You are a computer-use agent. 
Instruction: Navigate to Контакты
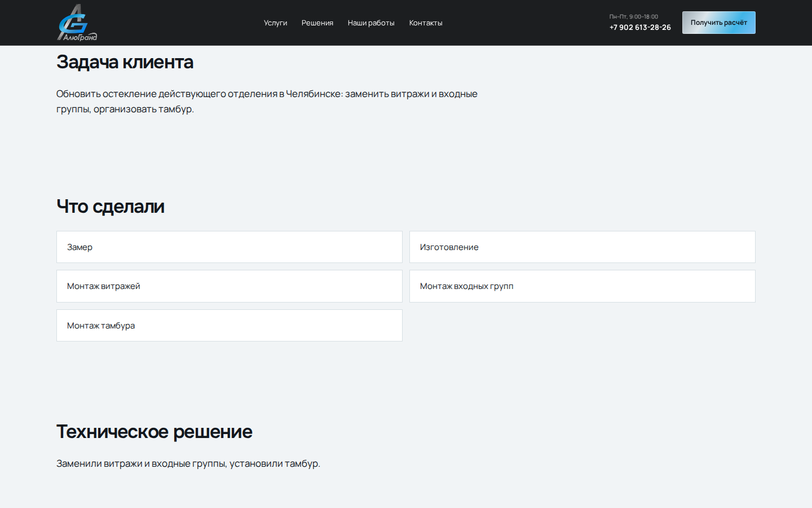coord(426,23)
